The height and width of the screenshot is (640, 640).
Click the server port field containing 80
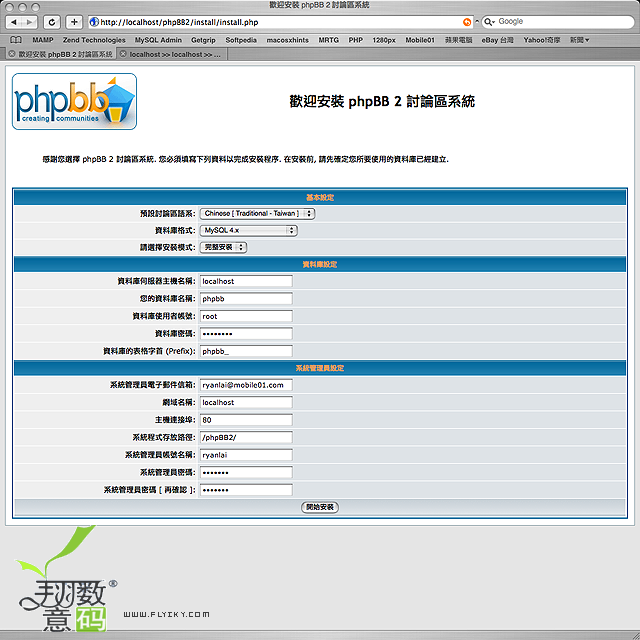point(246,420)
